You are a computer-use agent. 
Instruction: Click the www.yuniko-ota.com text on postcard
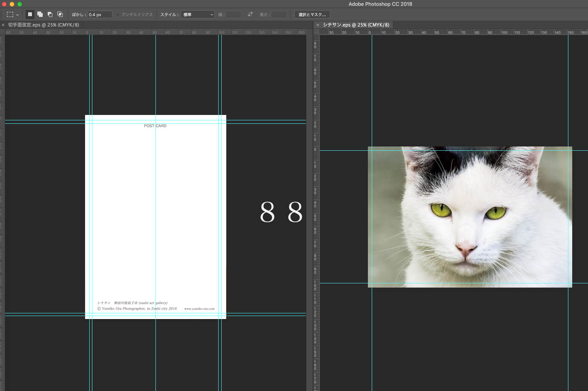click(x=199, y=309)
